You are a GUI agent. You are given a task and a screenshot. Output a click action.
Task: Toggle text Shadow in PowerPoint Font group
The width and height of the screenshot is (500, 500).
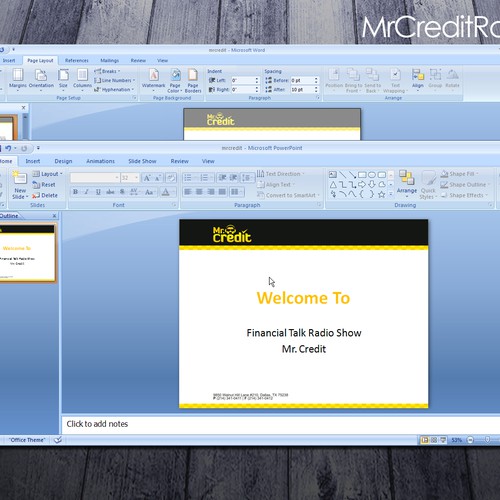pyautogui.click(x=122, y=192)
